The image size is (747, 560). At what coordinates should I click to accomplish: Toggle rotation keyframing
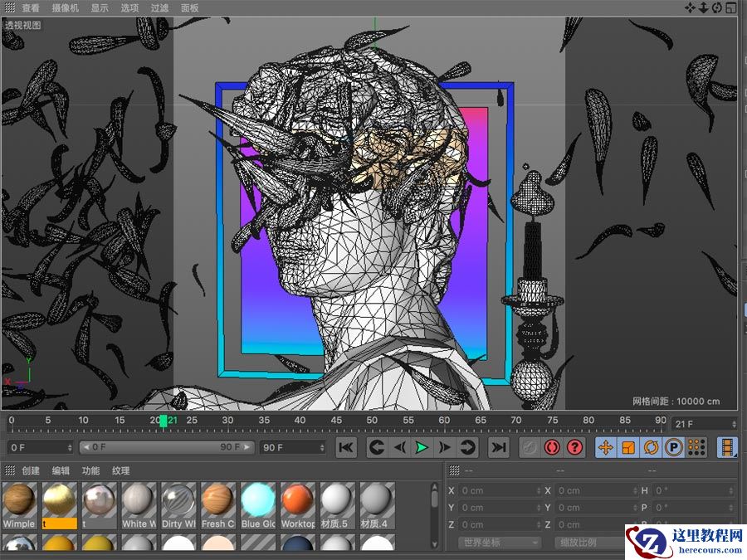point(650,448)
